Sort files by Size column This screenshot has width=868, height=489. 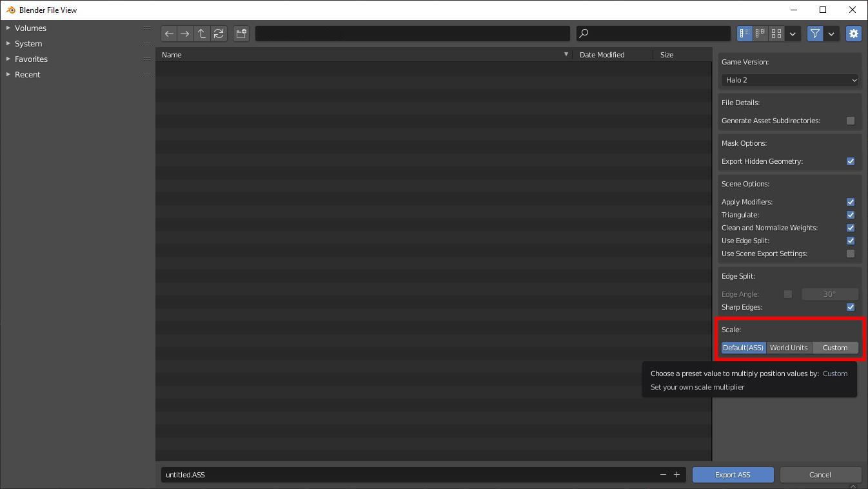point(682,55)
